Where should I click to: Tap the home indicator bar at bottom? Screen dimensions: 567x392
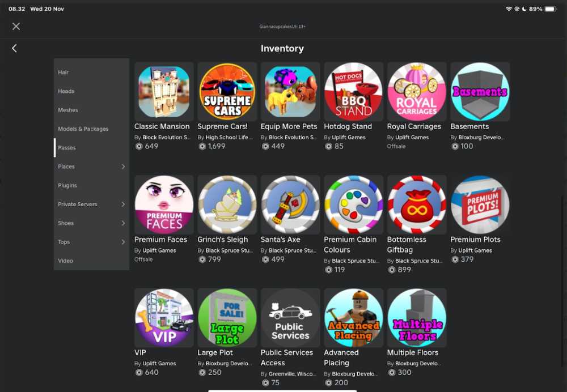click(282, 390)
